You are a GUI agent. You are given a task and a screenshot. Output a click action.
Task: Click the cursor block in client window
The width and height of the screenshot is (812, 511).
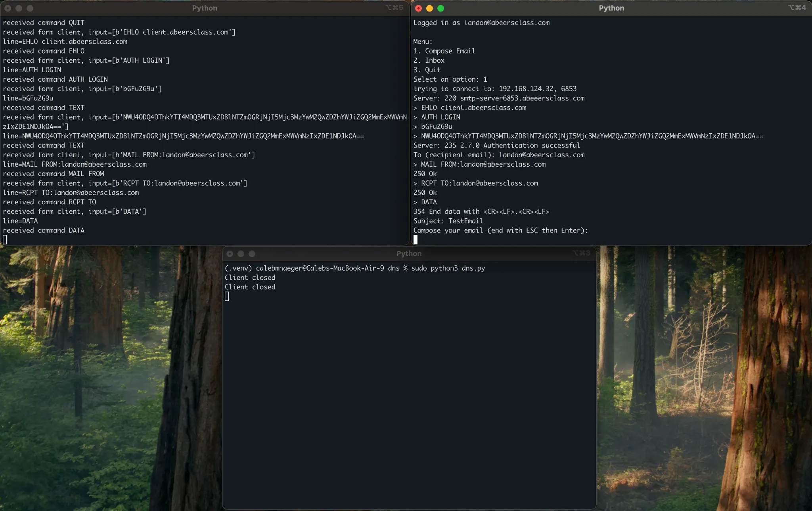coord(416,240)
